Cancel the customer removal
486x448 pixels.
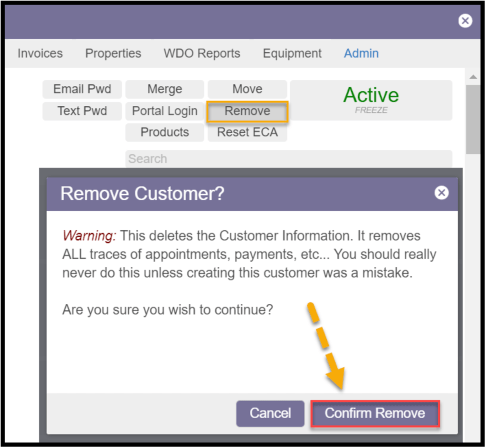point(270,413)
